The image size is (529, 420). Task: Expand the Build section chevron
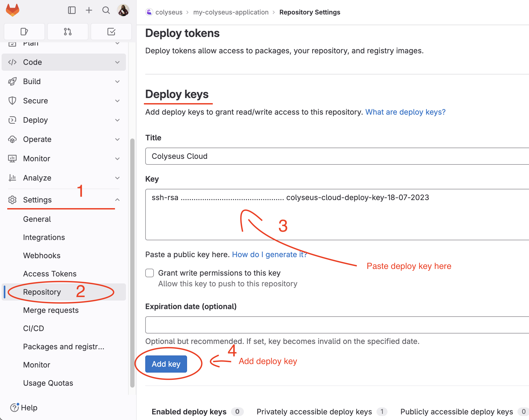click(x=117, y=81)
